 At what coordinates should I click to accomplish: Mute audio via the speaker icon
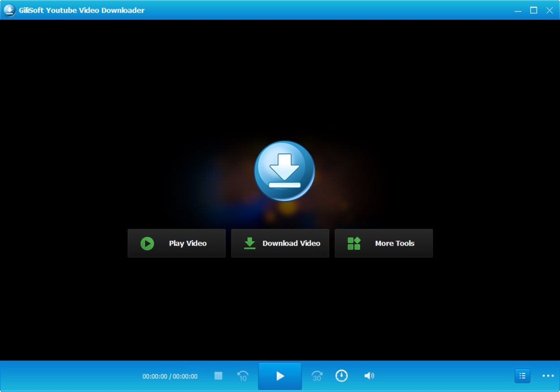click(369, 376)
